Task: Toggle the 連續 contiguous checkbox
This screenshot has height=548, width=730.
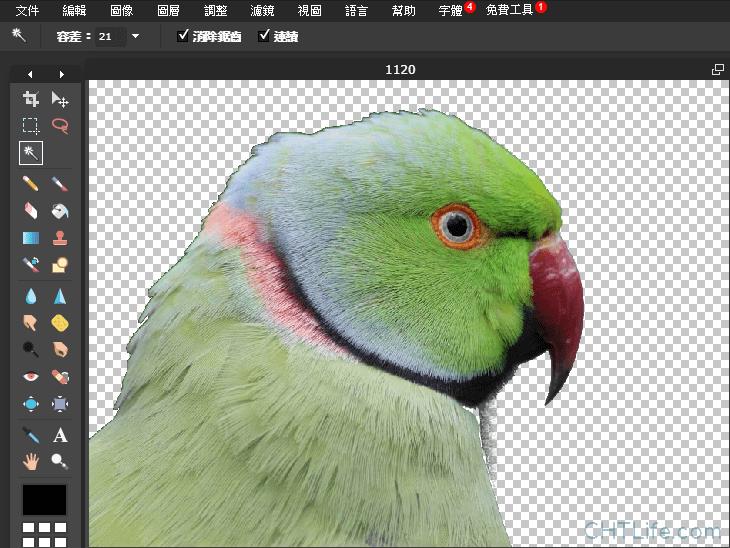Action: [x=265, y=36]
